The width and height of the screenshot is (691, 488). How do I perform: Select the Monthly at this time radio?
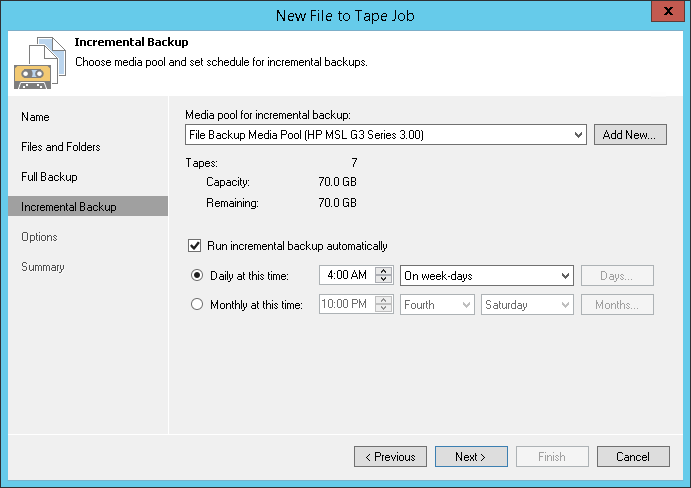197,305
